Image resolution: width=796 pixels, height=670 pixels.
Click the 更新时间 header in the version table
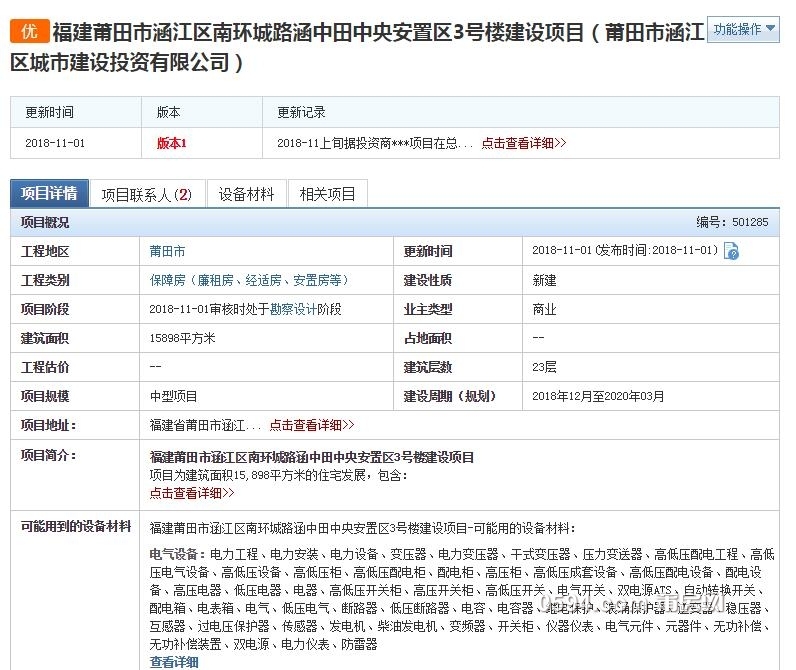pyautogui.click(x=50, y=112)
